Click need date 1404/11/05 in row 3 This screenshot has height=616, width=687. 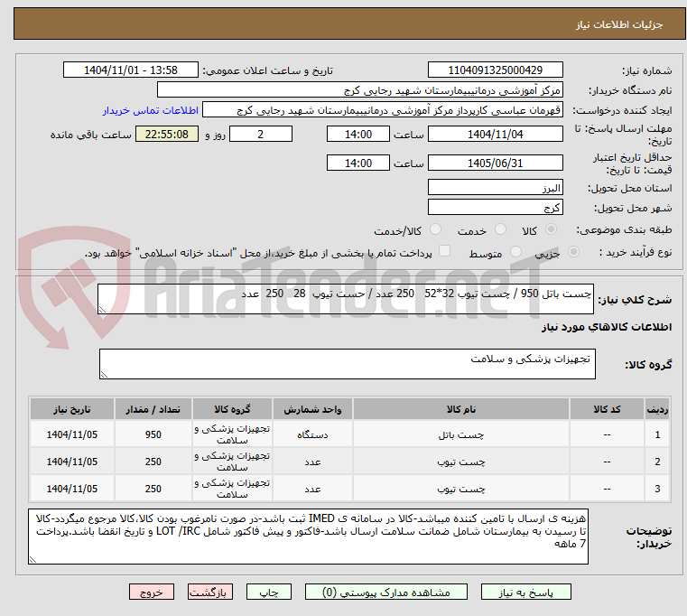pyautogui.click(x=72, y=489)
